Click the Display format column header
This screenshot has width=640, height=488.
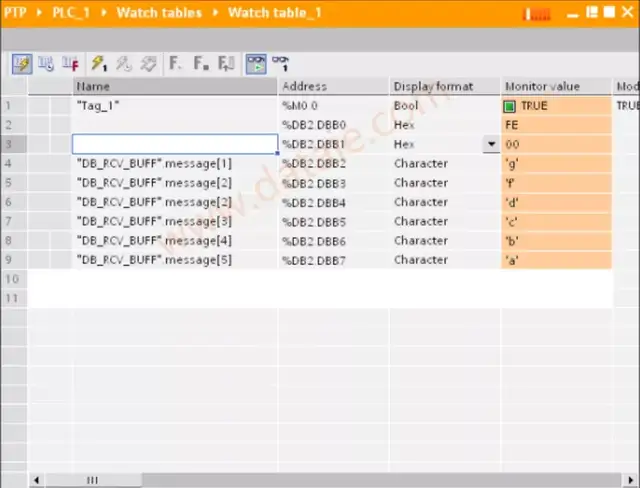click(432, 86)
